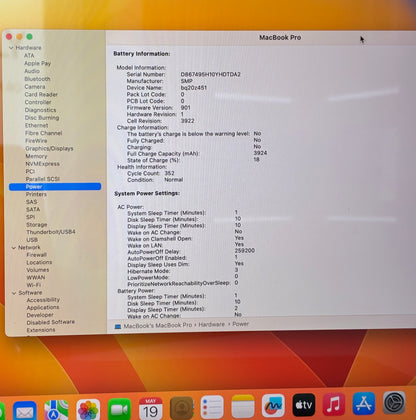Click Hardware in the path bar

coord(212,324)
